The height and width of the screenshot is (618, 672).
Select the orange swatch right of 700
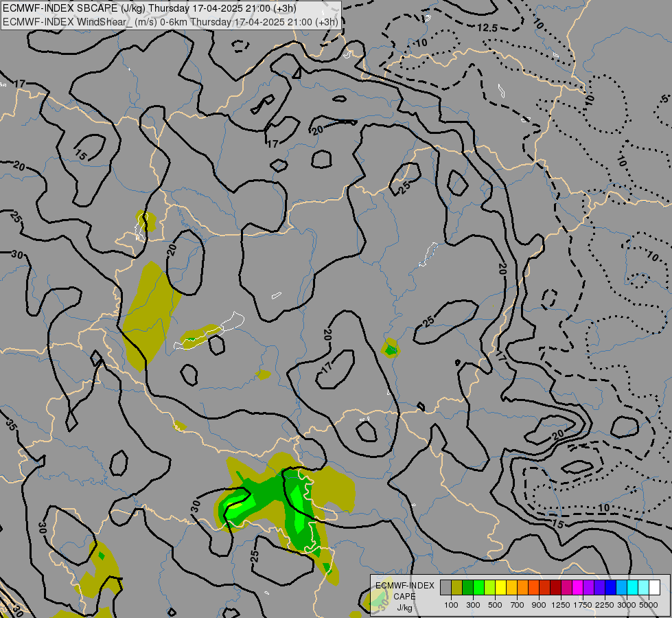(523, 587)
